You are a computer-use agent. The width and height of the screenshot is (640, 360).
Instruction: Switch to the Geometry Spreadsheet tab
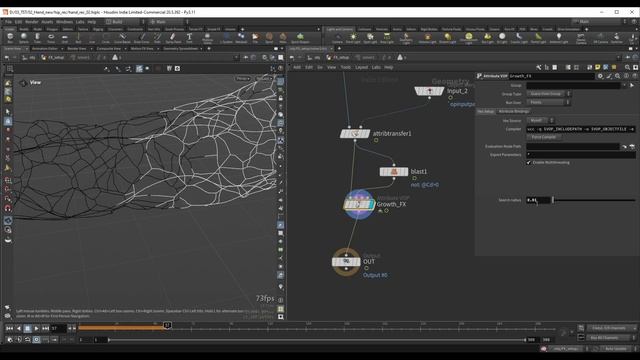point(180,49)
